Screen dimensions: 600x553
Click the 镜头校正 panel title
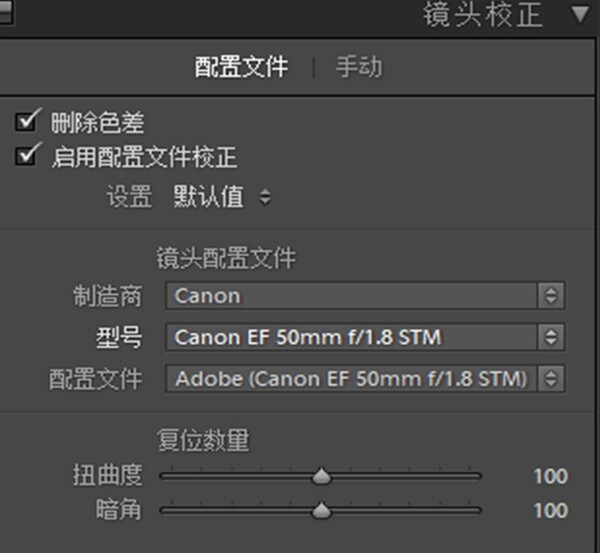[483, 15]
